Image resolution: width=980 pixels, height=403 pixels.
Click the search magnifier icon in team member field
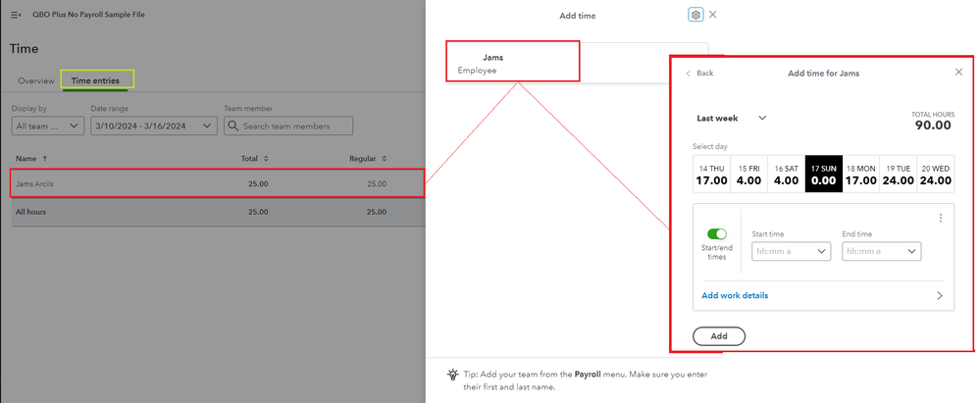(233, 126)
